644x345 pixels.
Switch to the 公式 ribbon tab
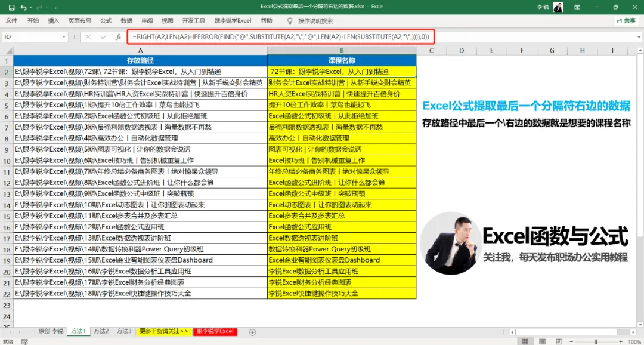(106, 20)
